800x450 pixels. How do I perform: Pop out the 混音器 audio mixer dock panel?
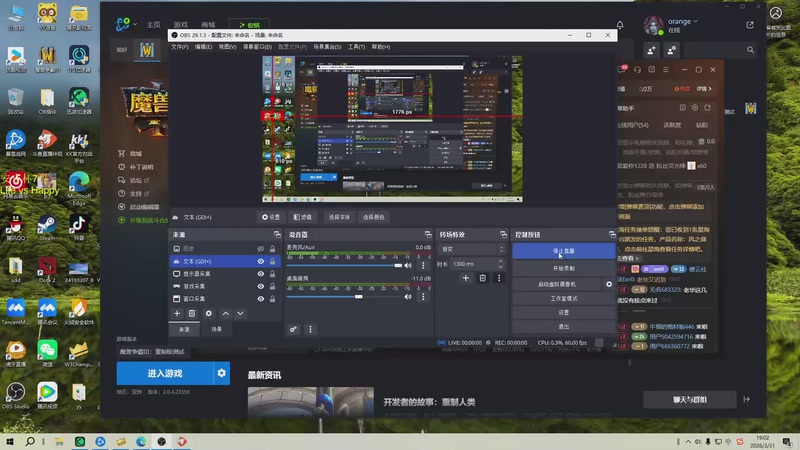[x=428, y=235]
